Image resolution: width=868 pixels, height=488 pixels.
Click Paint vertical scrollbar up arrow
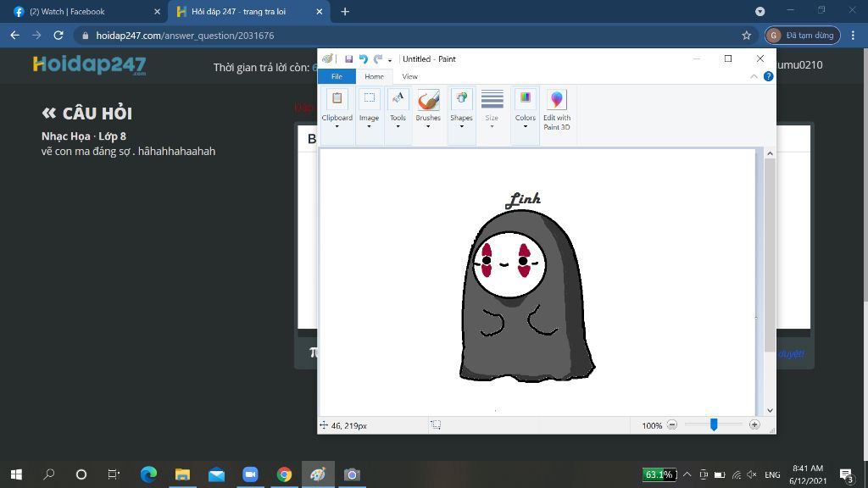[770, 153]
